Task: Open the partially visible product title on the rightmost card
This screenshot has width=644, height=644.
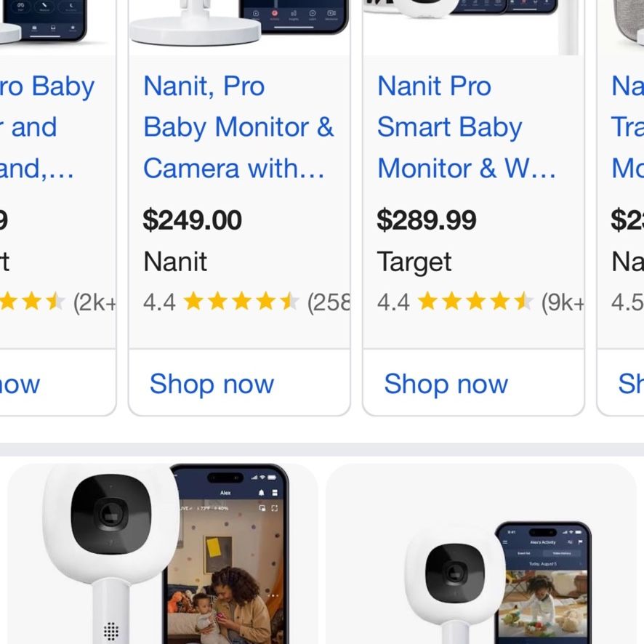Action: (x=627, y=127)
